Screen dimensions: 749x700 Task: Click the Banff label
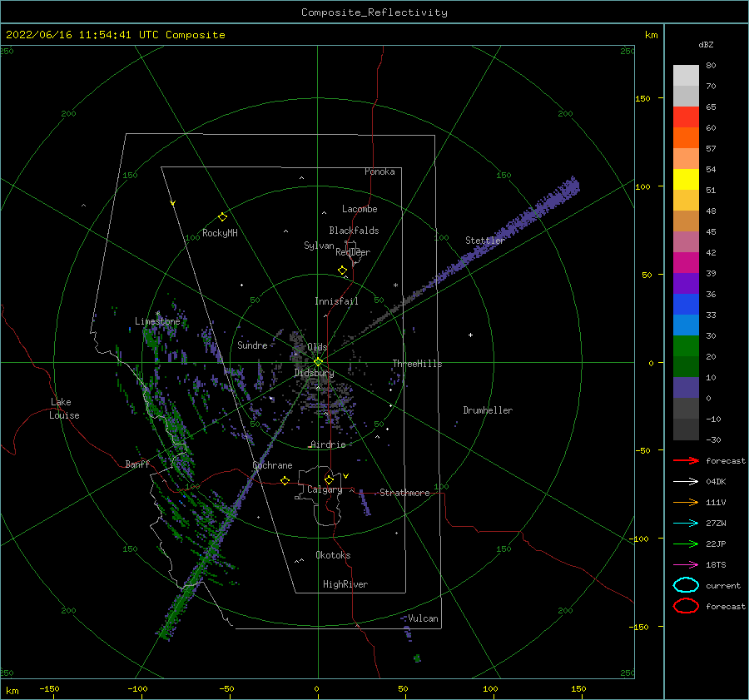(x=137, y=464)
